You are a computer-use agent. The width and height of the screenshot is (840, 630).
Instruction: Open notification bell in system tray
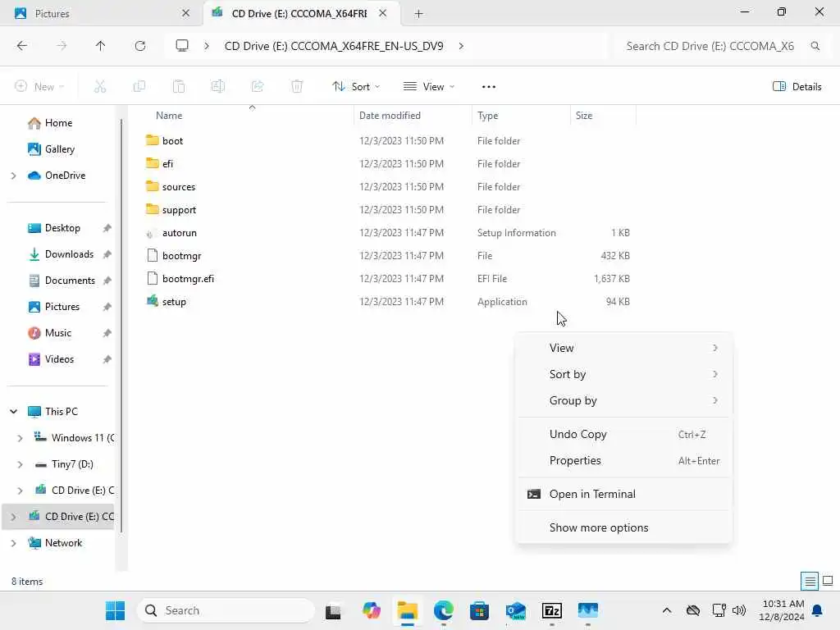(x=818, y=610)
